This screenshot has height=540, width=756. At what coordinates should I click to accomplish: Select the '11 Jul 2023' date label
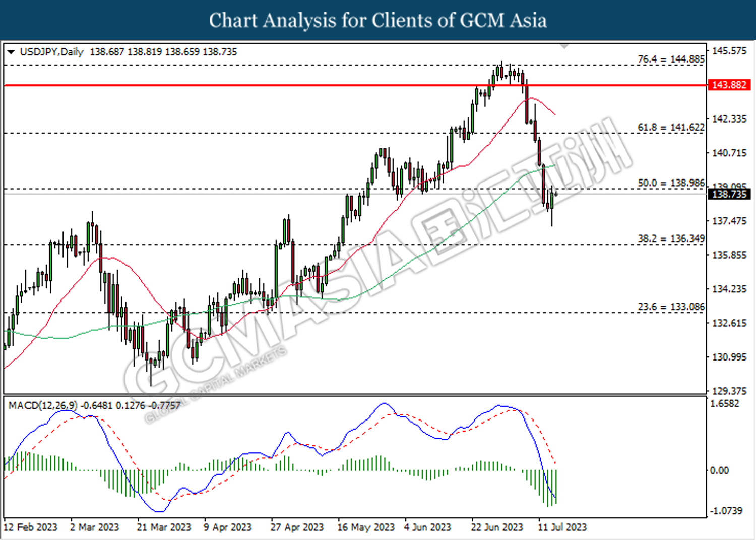(562, 527)
